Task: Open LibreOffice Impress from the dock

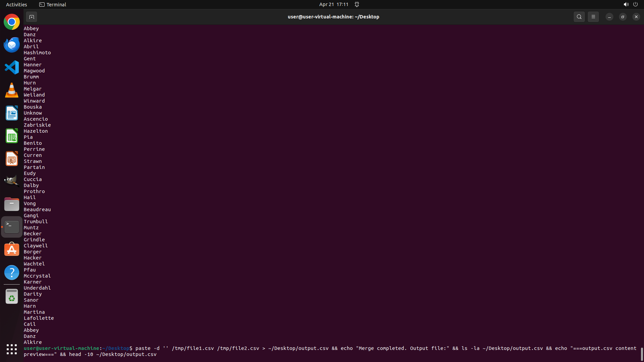Action: coord(12,159)
